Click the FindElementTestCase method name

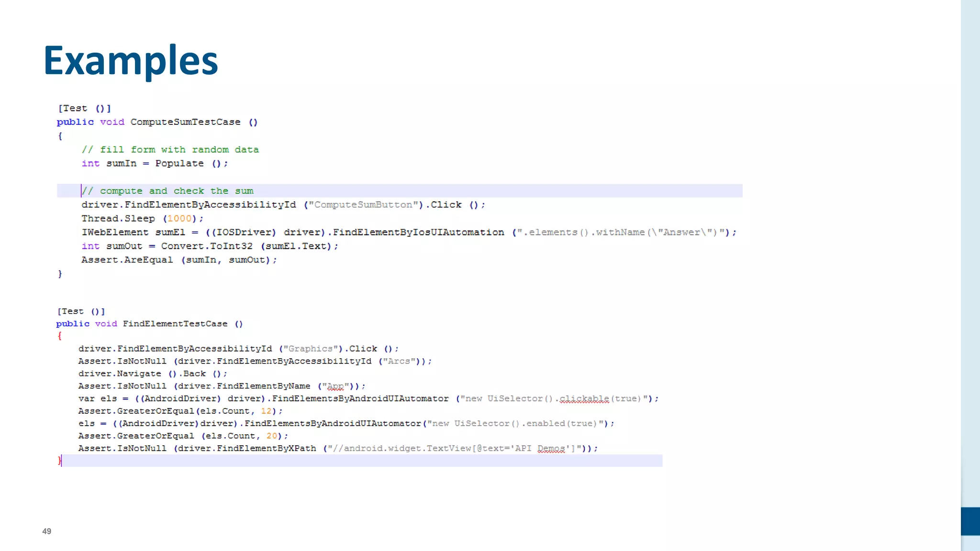pyautogui.click(x=175, y=324)
